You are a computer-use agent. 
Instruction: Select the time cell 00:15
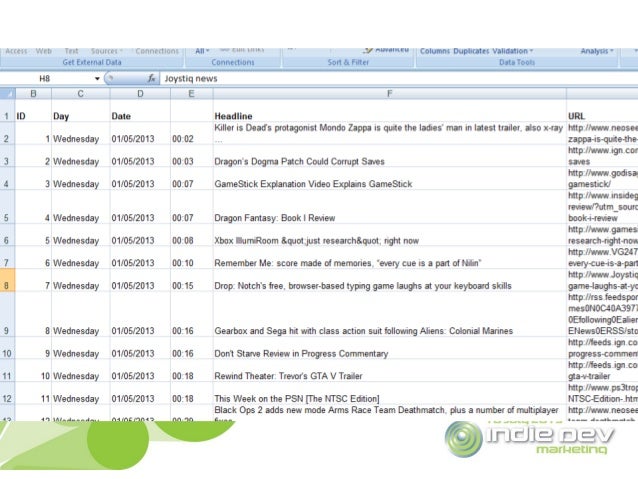[x=191, y=280]
